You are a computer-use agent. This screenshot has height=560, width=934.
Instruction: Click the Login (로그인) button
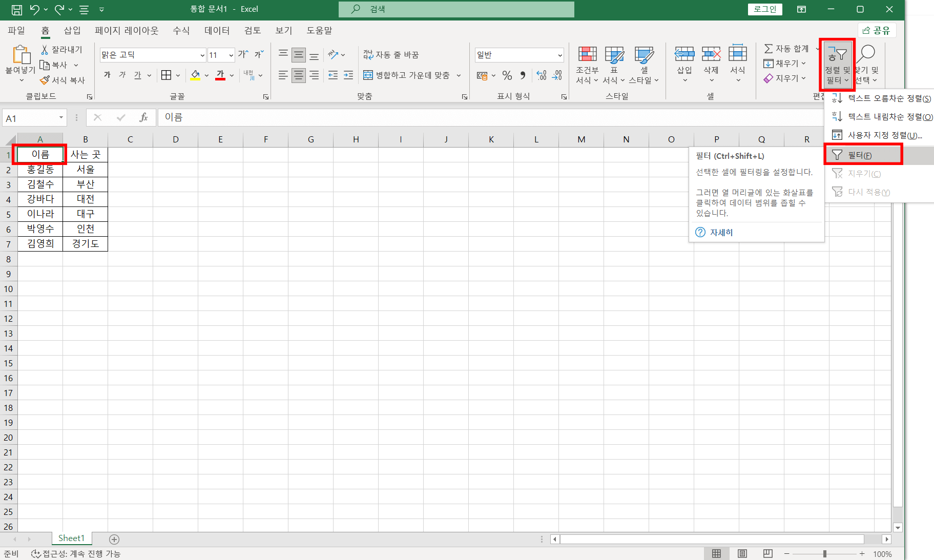(765, 9)
